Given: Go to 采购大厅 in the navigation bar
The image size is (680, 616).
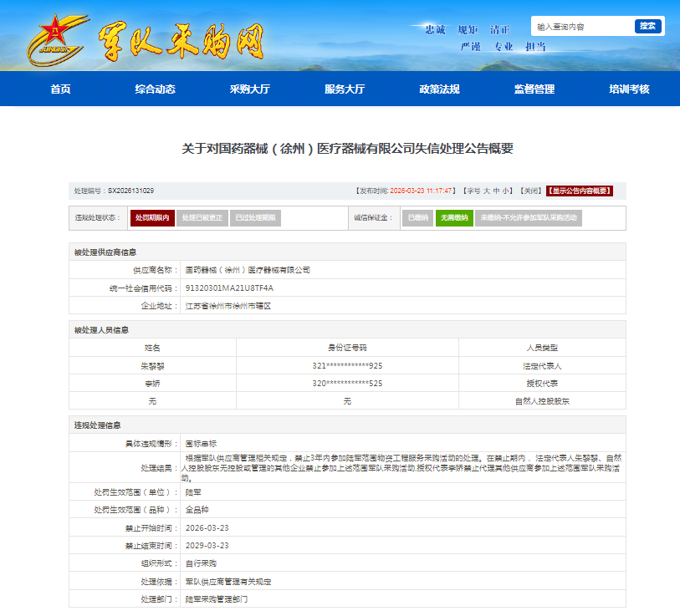Looking at the screenshot, I should (x=249, y=89).
